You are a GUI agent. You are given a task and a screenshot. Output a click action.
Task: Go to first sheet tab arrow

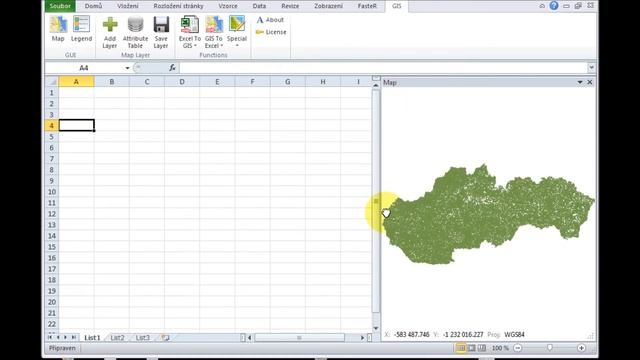tap(50, 337)
